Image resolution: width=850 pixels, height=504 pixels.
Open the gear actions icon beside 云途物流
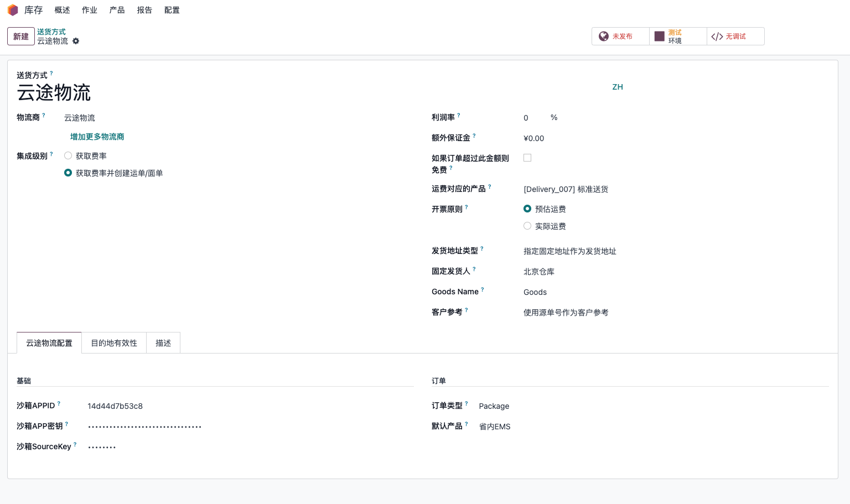(x=76, y=41)
